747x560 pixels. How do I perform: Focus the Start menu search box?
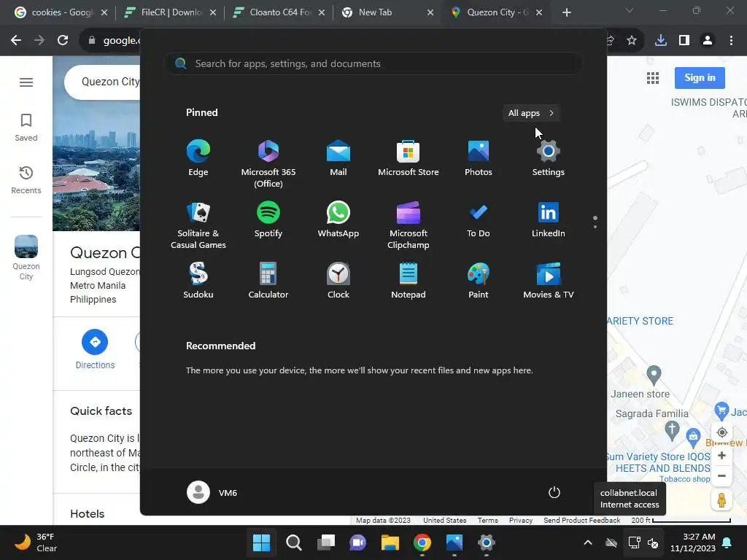pos(374,64)
